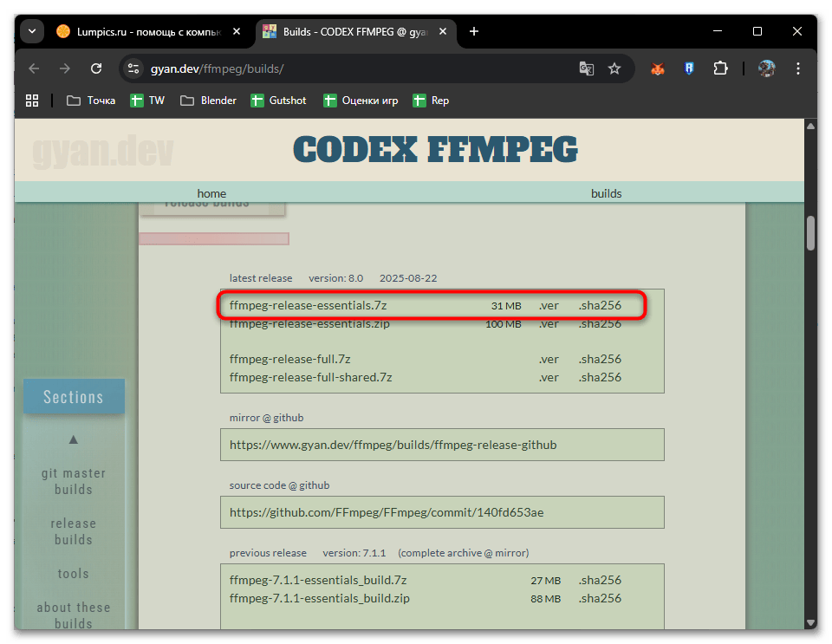Bookmark this page with the star icon

pyautogui.click(x=615, y=68)
